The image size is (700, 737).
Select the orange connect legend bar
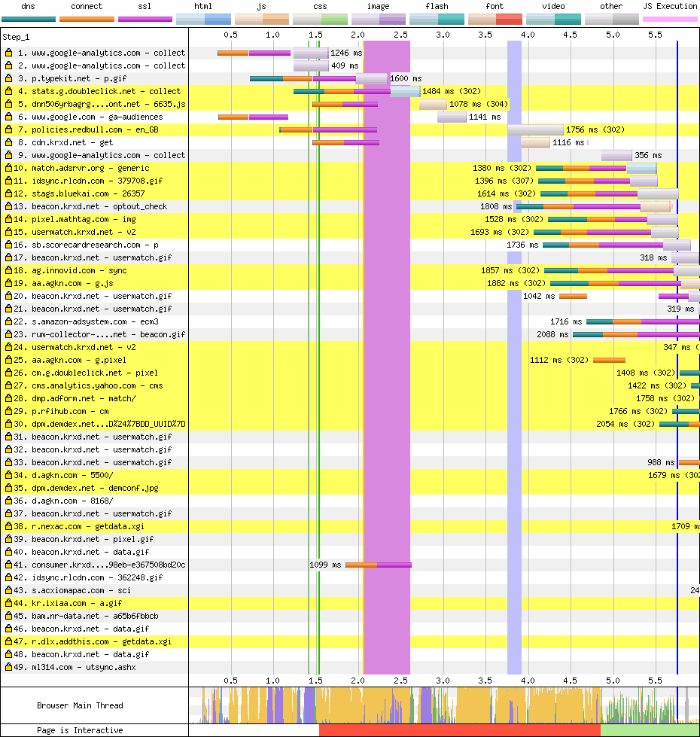[x=87, y=20]
